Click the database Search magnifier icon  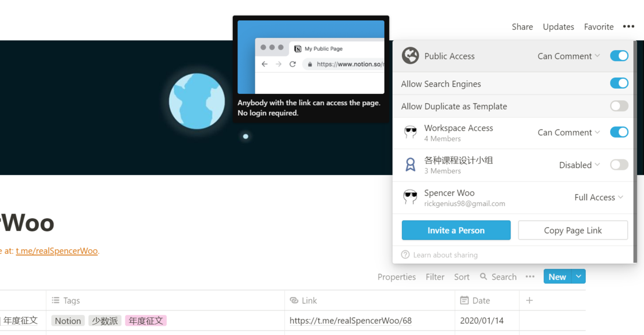pyautogui.click(x=484, y=277)
